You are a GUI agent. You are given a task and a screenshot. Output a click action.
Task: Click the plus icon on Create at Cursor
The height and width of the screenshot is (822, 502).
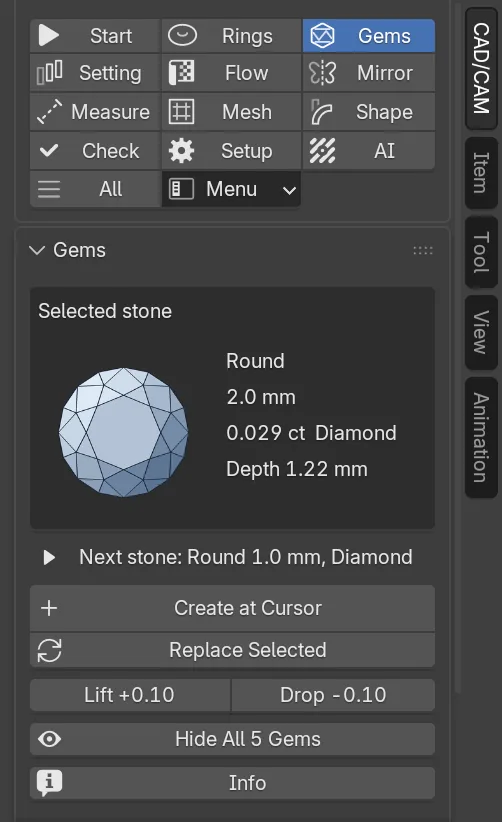49,608
